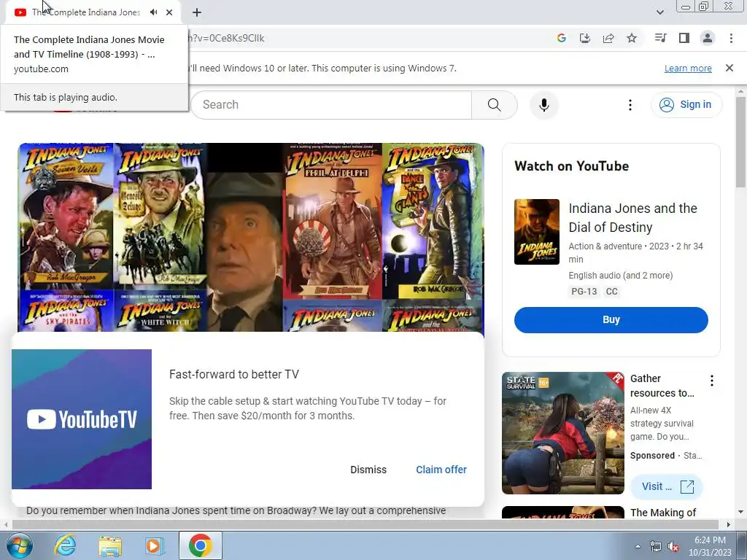Mute the tab via speaker icon
This screenshot has width=747, height=560.
click(153, 12)
